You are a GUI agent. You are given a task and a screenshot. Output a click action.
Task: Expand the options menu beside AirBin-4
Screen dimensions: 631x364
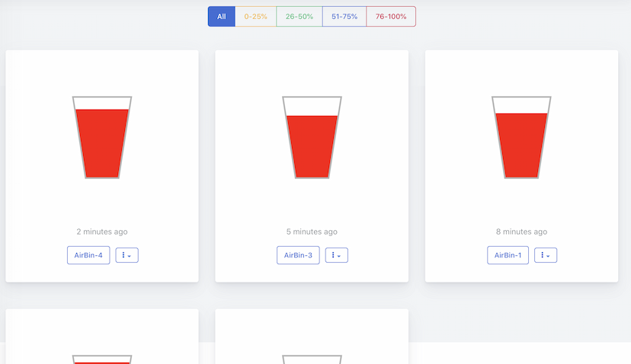(x=127, y=255)
